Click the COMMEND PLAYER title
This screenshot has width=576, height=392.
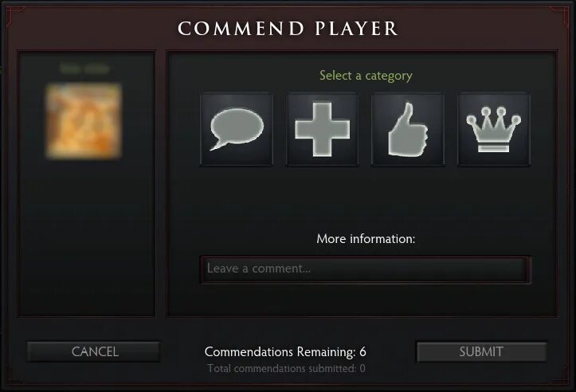coord(288,29)
